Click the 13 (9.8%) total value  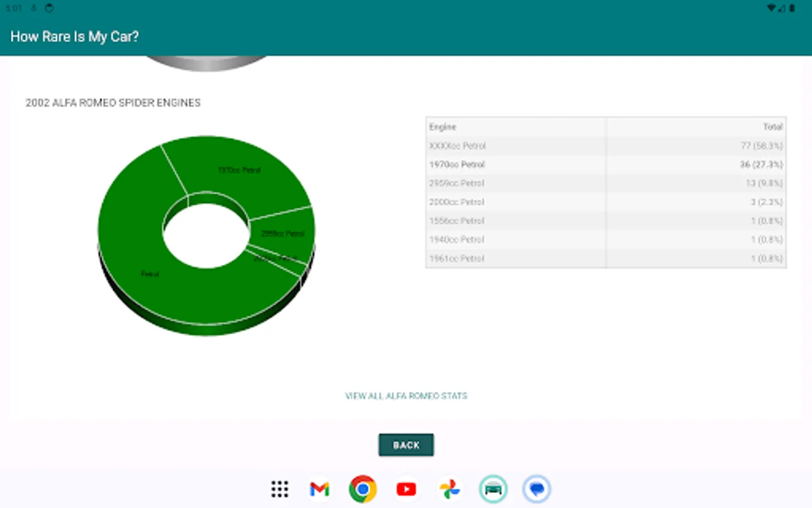click(764, 183)
